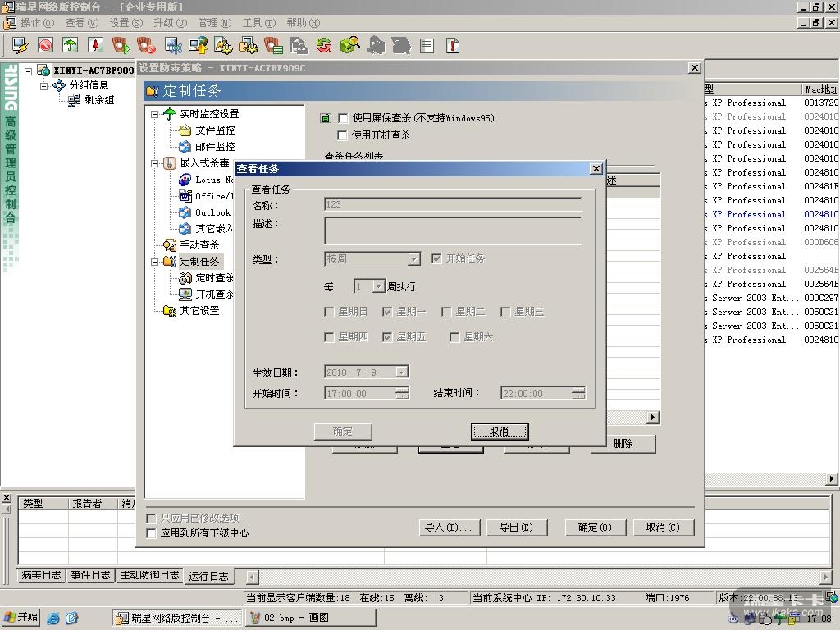Switch to the 病毒日志 tab
The width and height of the screenshot is (840, 630).
click(x=41, y=576)
